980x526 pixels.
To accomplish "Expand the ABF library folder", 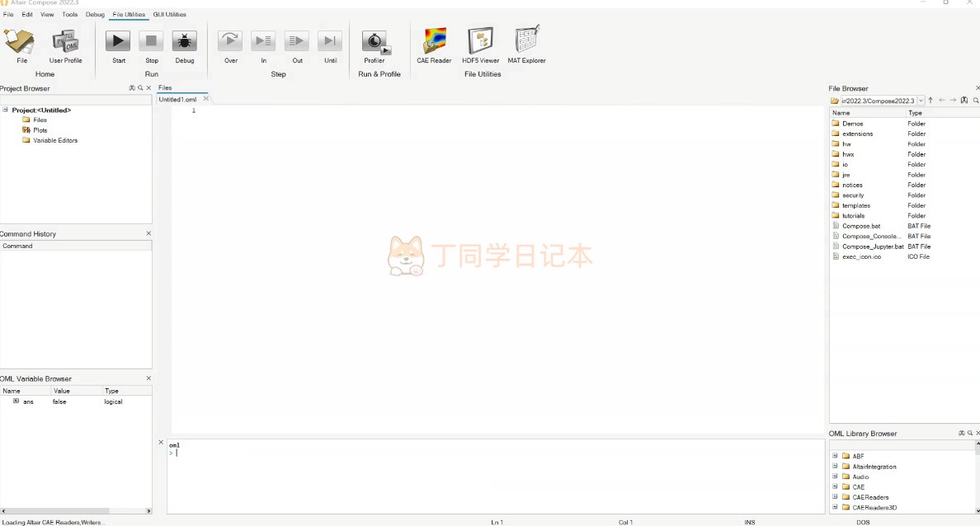I will click(x=835, y=456).
